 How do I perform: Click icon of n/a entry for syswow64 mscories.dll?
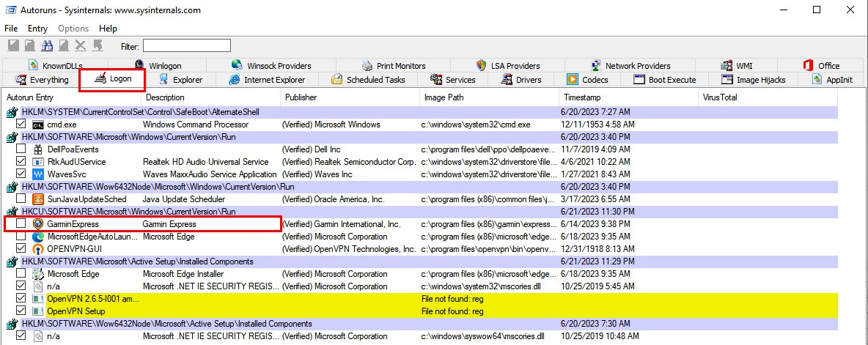37,335
